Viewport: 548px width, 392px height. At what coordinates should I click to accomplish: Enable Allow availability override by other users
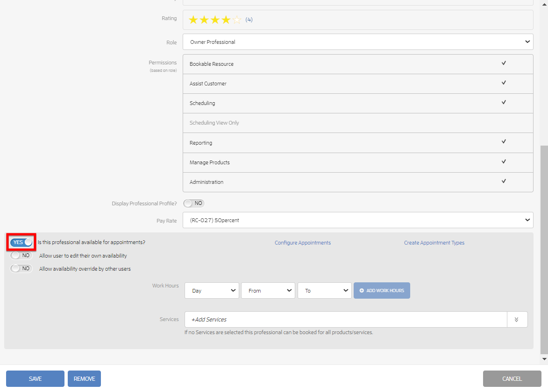tap(21, 268)
